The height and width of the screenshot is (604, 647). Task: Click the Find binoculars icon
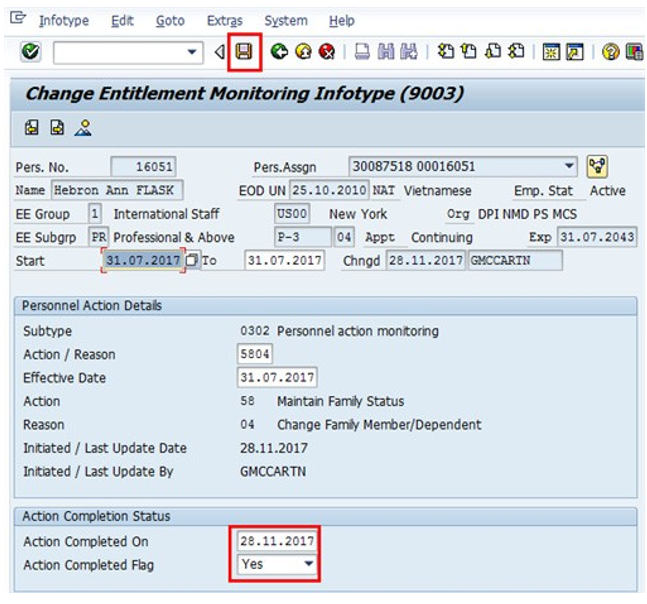386,52
